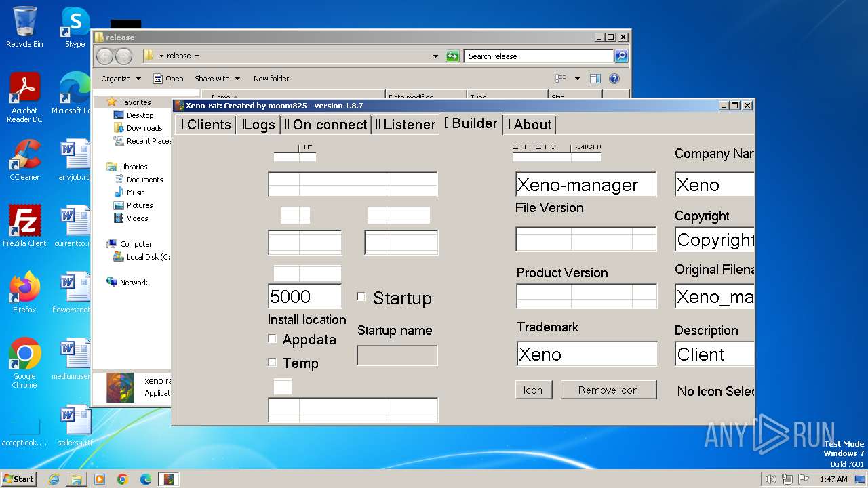The width and height of the screenshot is (868, 488).
Task: Select Favorites in navigation pane
Action: click(x=135, y=102)
